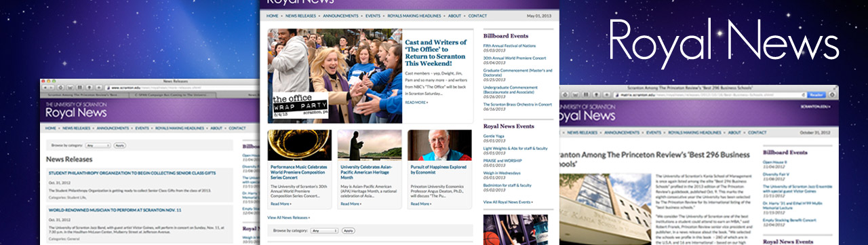Open The Scranton Brass Orchestra in Concert

[517, 105]
